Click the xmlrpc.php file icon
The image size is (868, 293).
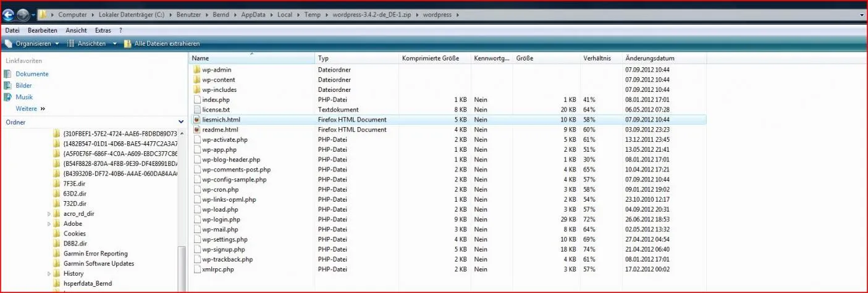pos(197,270)
